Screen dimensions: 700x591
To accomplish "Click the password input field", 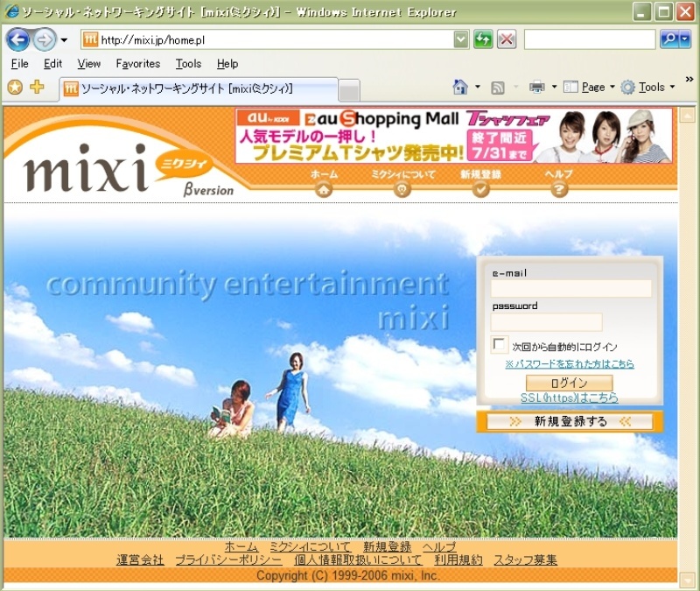I will (546, 321).
